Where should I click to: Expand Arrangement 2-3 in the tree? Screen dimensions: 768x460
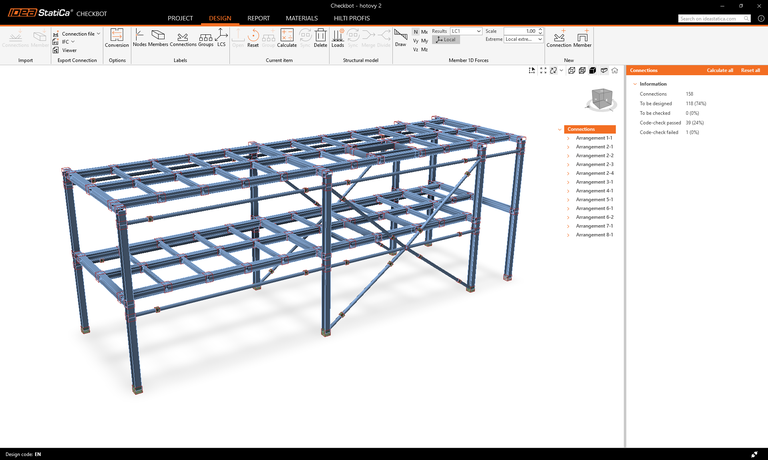pyautogui.click(x=568, y=165)
